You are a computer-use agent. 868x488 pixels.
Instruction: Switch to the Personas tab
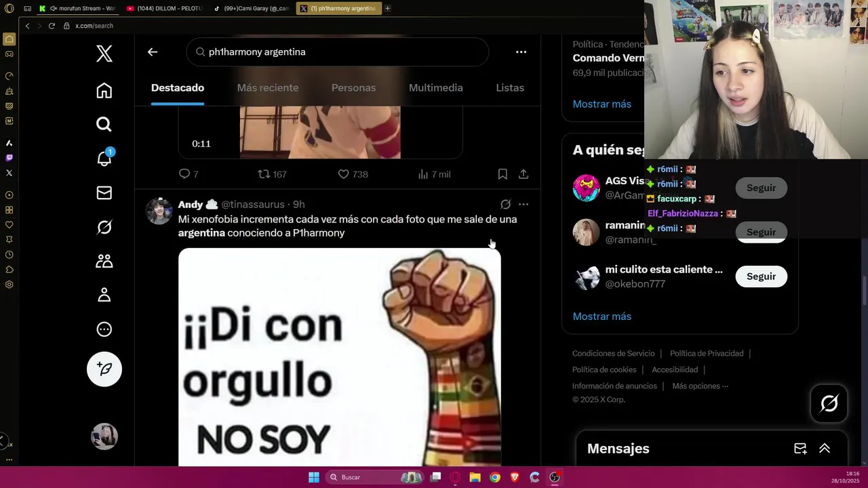(353, 87)
